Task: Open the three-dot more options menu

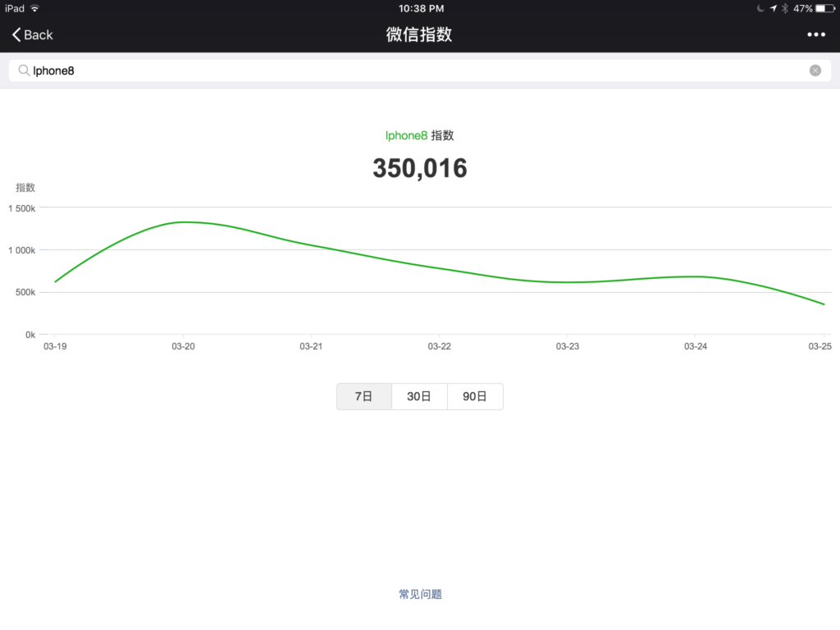Action: coord(816,34)
